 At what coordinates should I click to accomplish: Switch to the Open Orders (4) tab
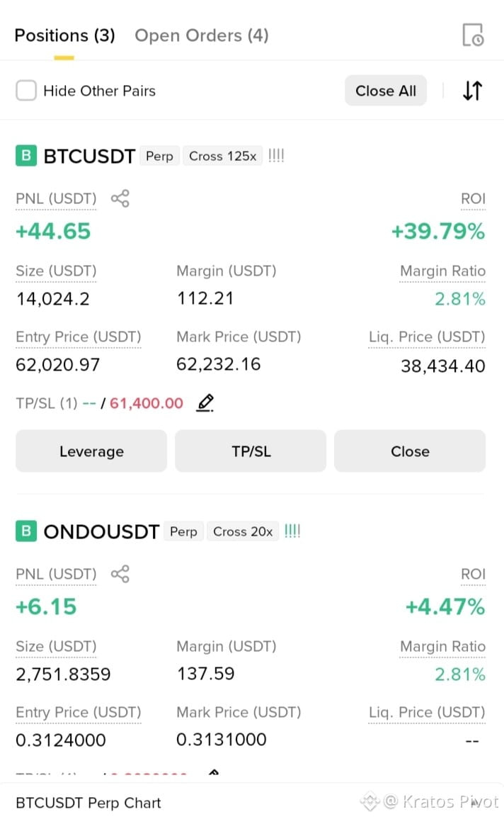202,35
